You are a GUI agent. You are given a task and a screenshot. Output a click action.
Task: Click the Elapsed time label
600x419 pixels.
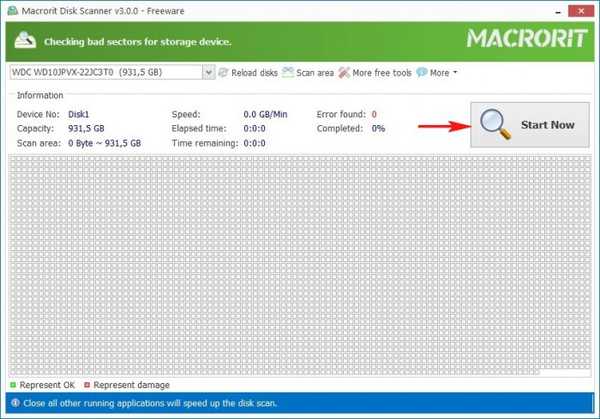199,129
